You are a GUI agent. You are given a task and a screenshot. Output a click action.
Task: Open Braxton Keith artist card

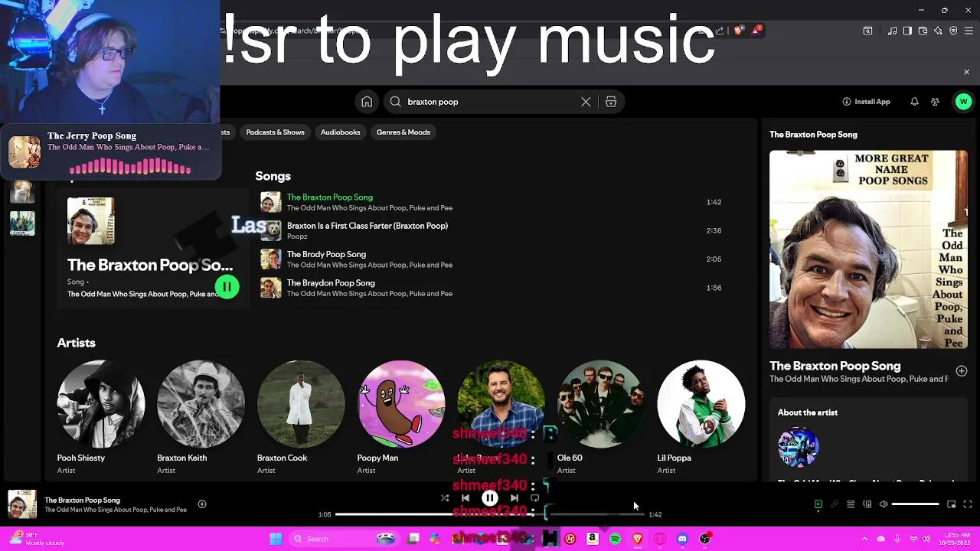tap(201, 418)
